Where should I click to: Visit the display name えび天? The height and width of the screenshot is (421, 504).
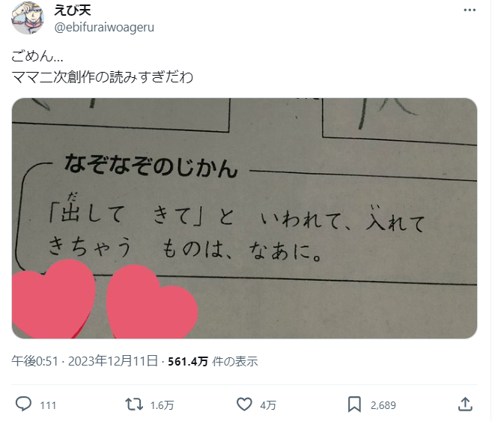(73, 10)
